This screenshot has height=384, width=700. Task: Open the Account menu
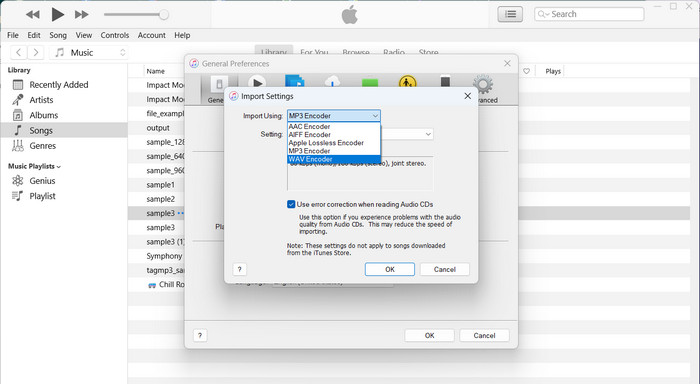point(151,35)
